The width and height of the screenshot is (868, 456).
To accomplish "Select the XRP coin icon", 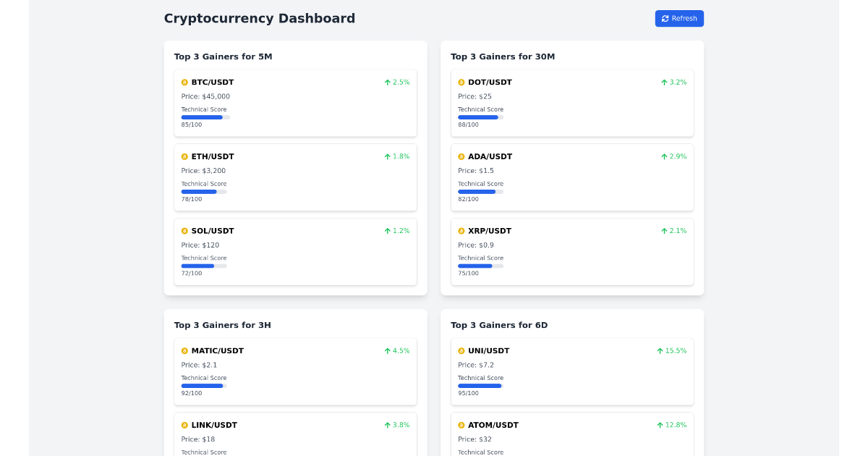I will (x=461, y=231).
